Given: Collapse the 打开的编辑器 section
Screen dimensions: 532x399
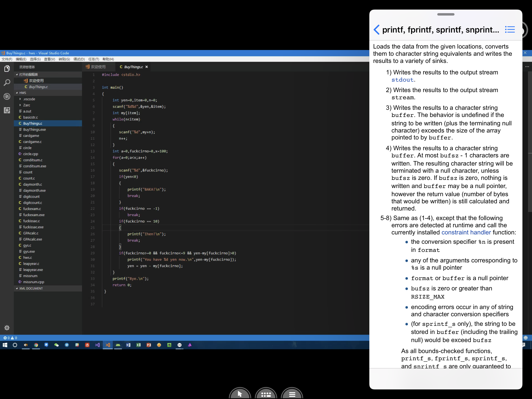Looking at the screenshot, I should tap(48, 74).
